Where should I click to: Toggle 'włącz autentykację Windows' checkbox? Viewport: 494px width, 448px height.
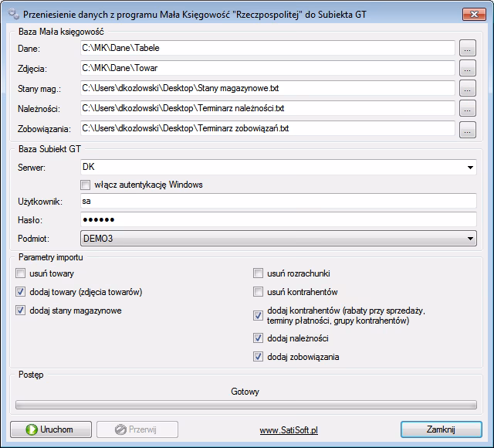(86, 185)
